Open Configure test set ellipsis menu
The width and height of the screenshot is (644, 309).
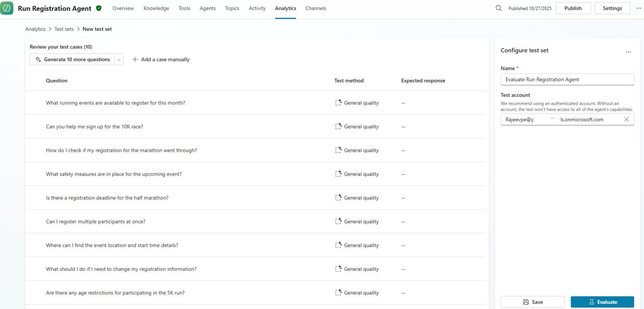tap(628, 52)
